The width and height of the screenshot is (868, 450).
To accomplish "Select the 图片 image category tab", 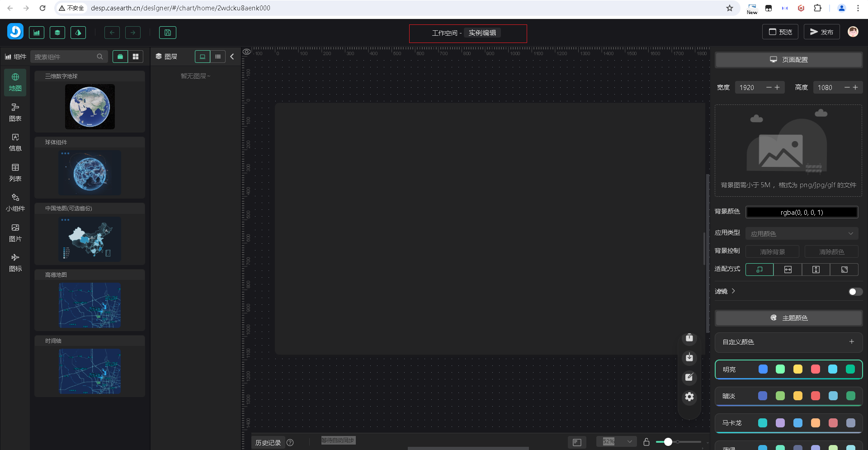I will (x=15, y=232).
